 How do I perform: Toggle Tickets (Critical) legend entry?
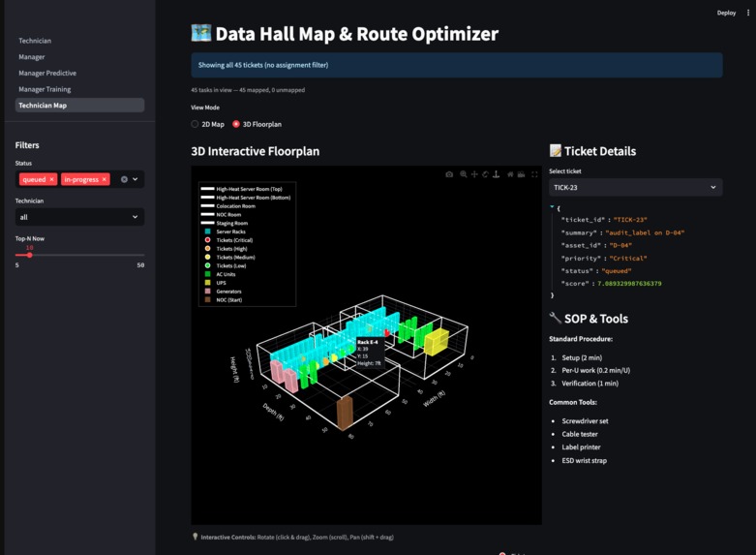click(x=227, y=240)
